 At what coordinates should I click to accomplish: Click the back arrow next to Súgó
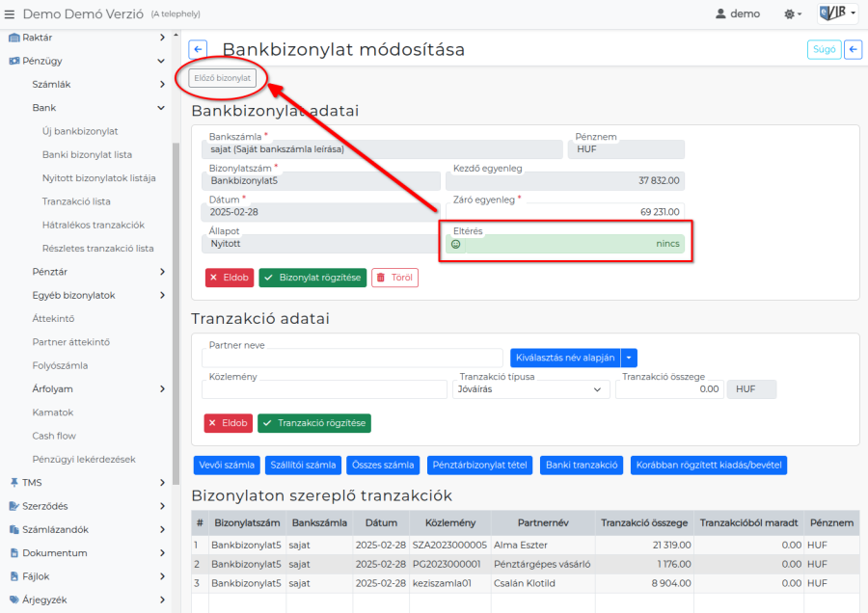853,50
